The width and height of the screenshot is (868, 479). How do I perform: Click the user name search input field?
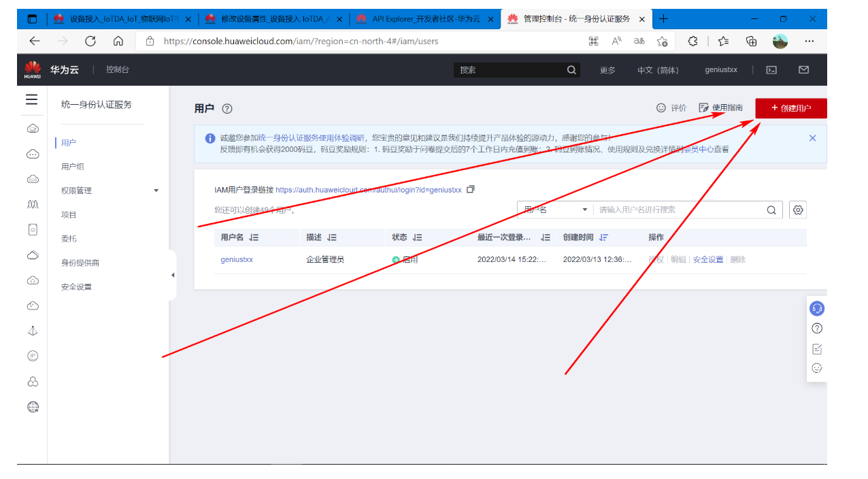pos(678,210)
